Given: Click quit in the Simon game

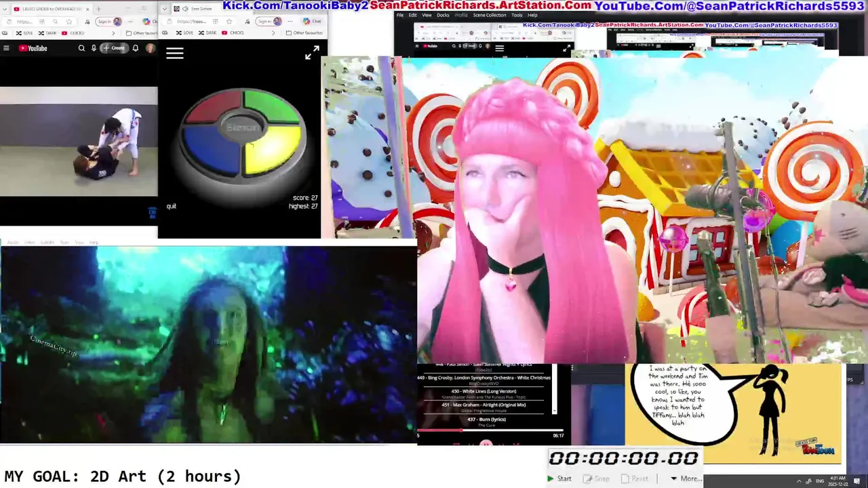Looking at the screenshot, I should [172, 206].
